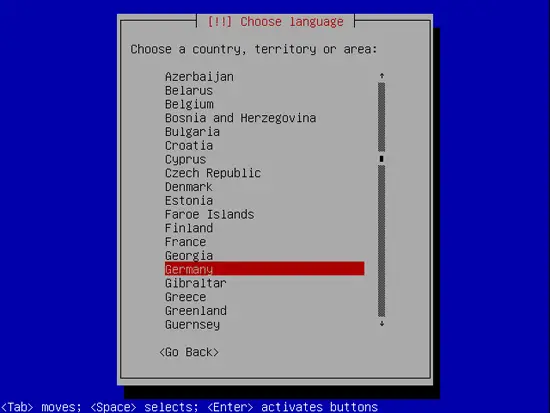Click the highlighted Germany entry
550x413 pixels.
(264, 269)
